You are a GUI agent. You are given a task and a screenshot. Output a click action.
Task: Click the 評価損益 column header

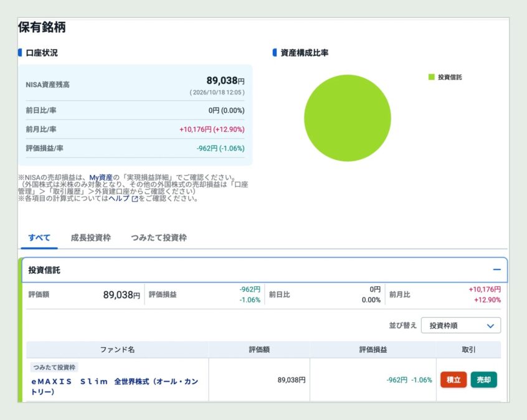click(x=373, y=350)
